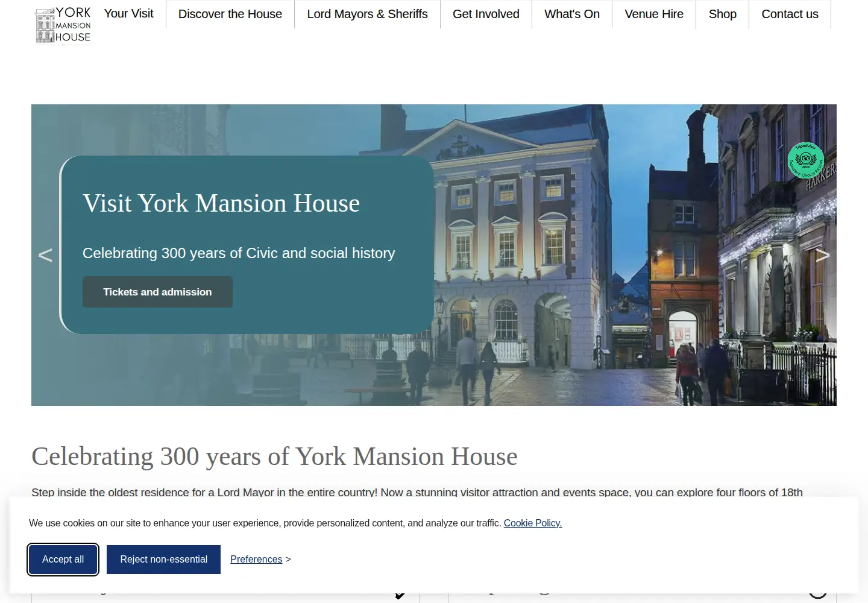868x603 pixels.
Task: Open cookie Preferences
Action: coord(256,560)
